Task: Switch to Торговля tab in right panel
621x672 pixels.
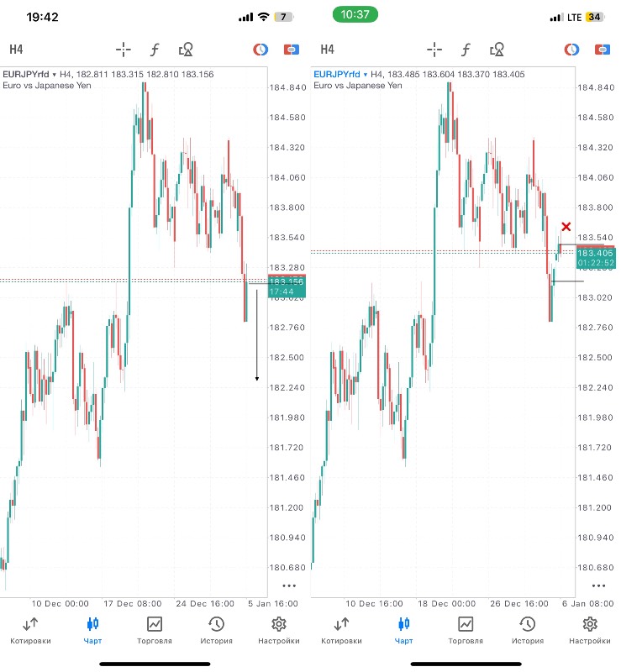Action: click(x=466, y=630)
